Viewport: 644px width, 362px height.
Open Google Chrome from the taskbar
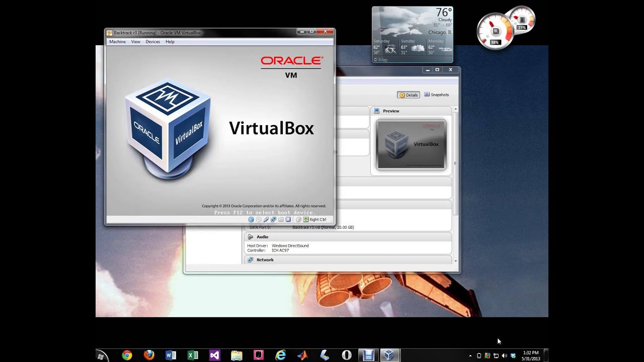(x=127, y=355)
